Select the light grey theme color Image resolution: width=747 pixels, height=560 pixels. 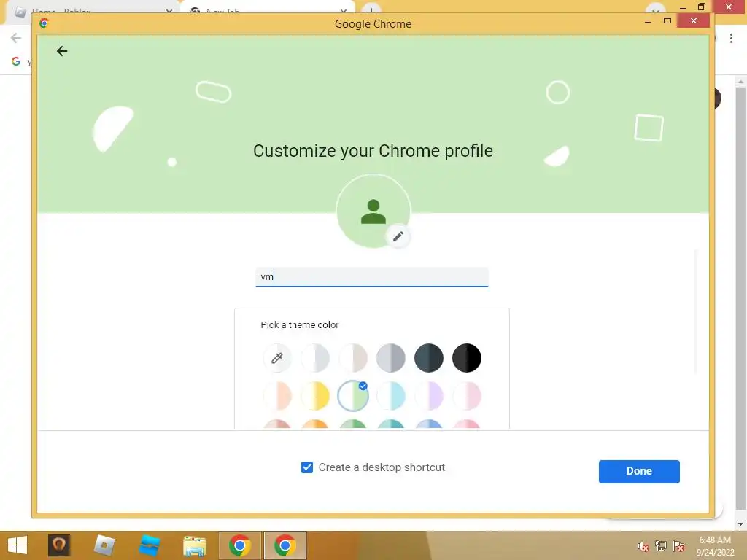(x=315, y=357)
